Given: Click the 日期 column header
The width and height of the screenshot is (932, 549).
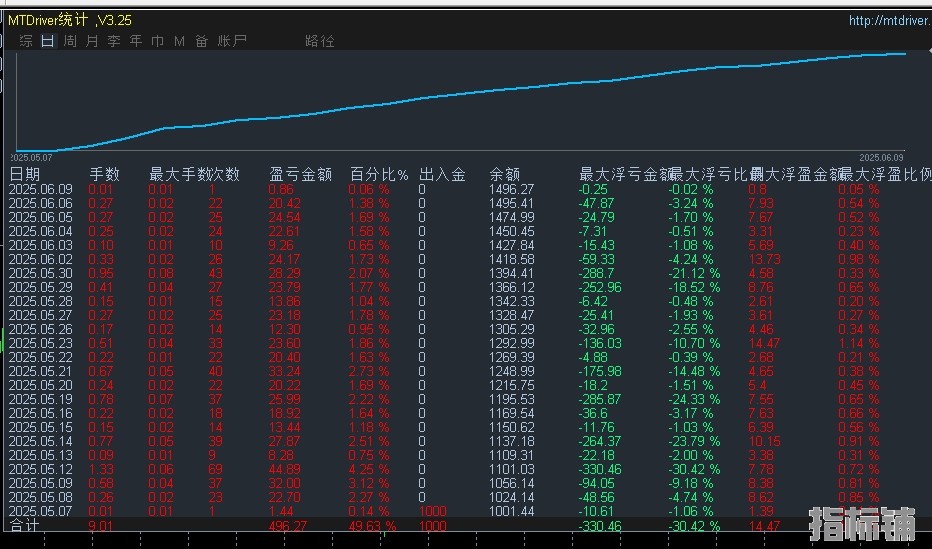Looking at the screenshot, I should pyautogui.click(x=25, y=174).
